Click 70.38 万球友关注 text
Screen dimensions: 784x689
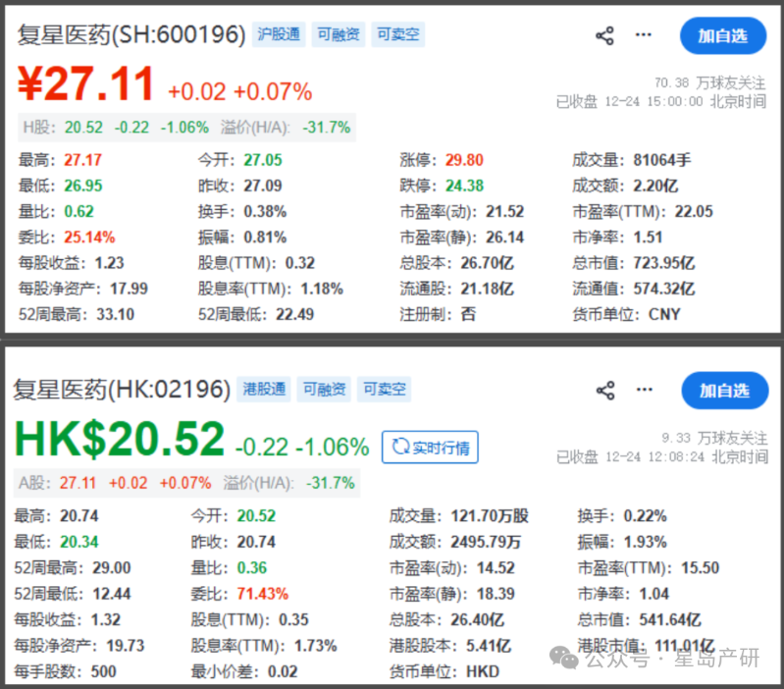710,82
